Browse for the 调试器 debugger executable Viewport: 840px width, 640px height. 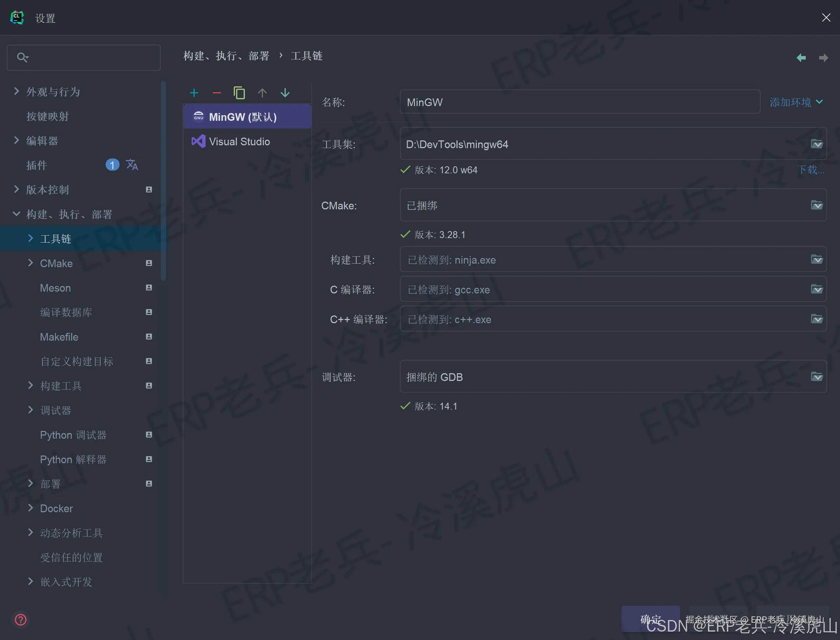click(x=817, y=377)
